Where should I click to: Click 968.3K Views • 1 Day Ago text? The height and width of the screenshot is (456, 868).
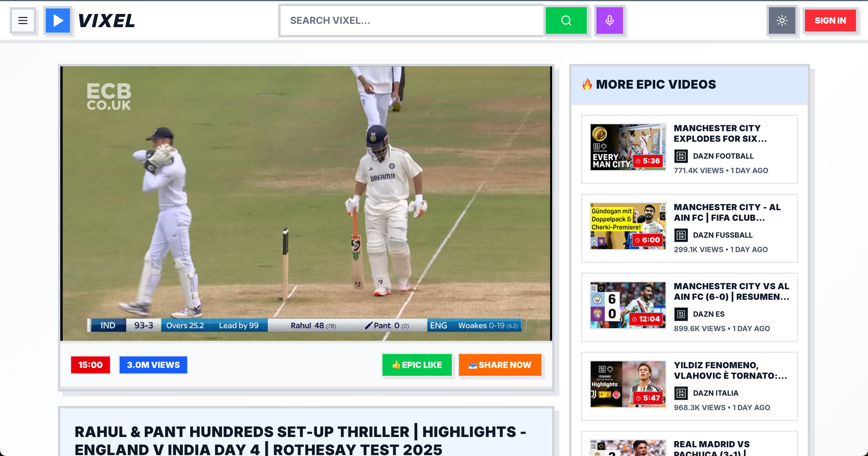(x=722, y=407)
